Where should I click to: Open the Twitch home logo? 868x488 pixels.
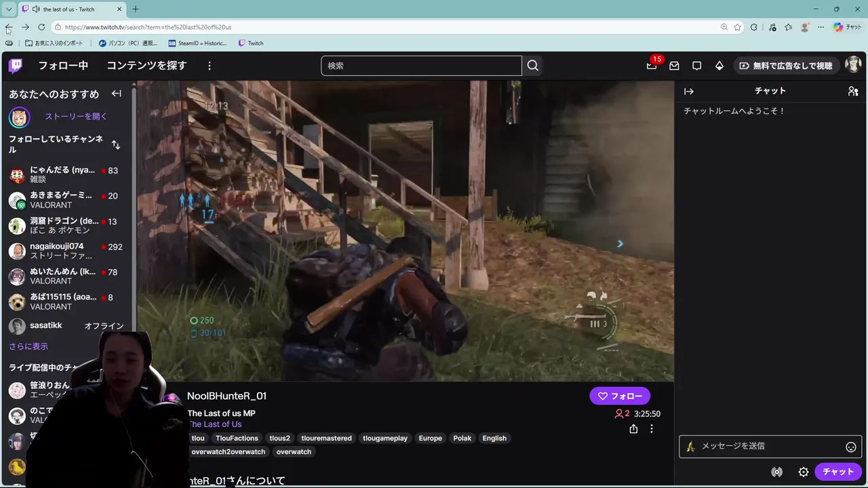coord(16,66)
